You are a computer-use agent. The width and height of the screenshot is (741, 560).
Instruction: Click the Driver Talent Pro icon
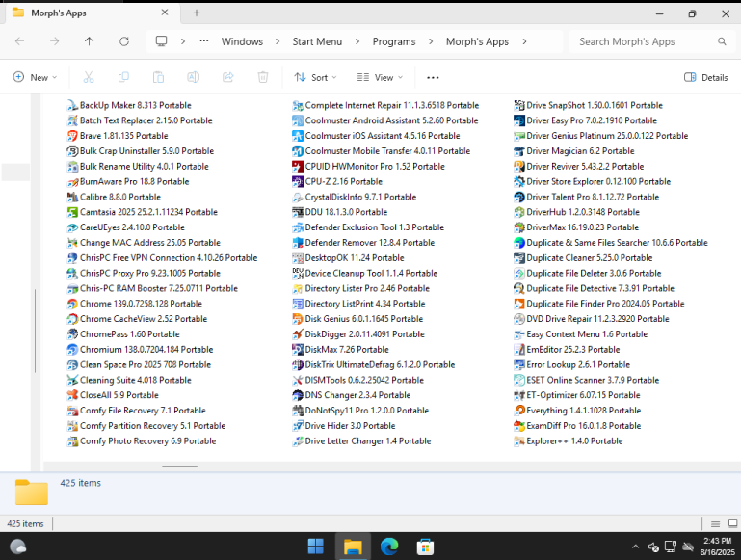(518, 197)
